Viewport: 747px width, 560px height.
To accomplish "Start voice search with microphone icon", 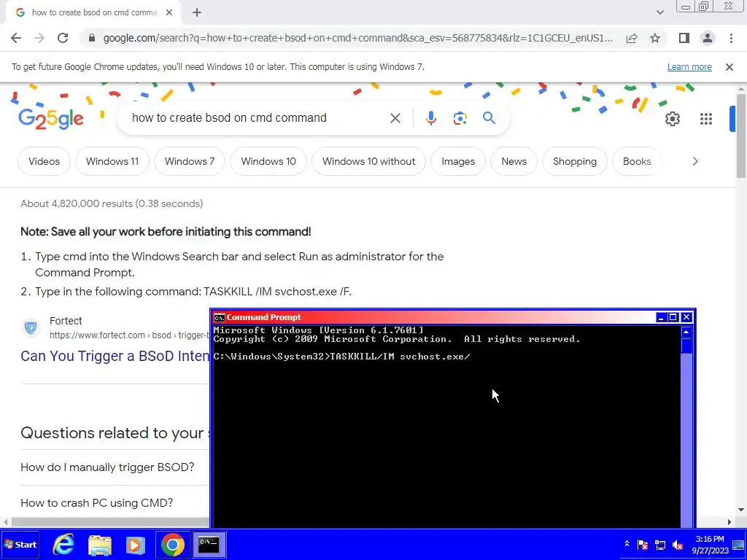I will (x=430, y=118).
